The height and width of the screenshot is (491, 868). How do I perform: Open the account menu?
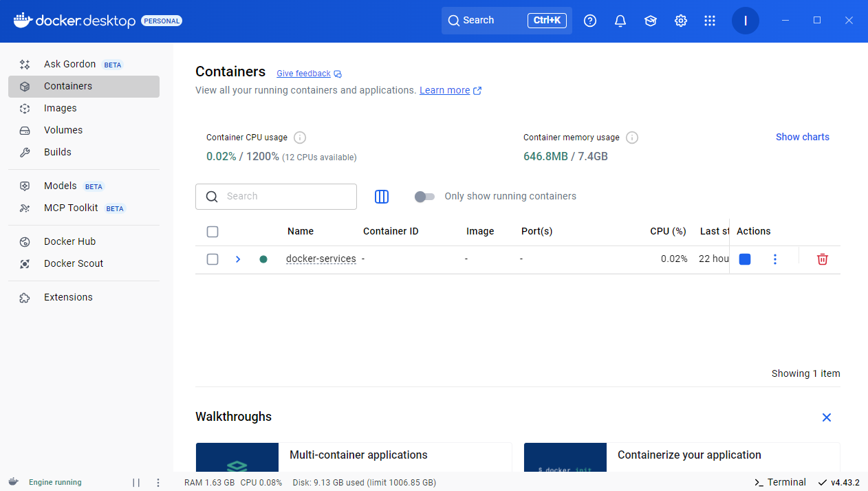[746, 21]
